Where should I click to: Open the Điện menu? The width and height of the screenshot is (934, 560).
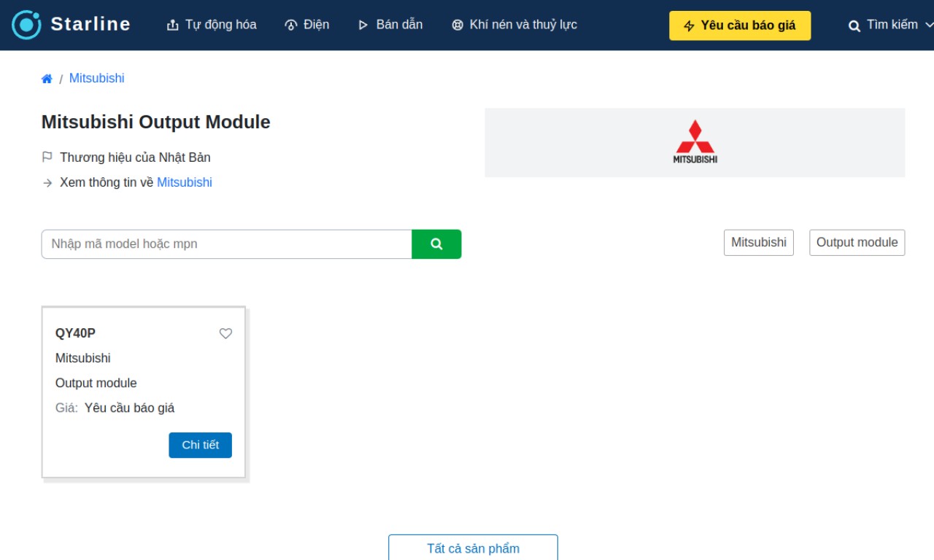(x=306, y=25)
